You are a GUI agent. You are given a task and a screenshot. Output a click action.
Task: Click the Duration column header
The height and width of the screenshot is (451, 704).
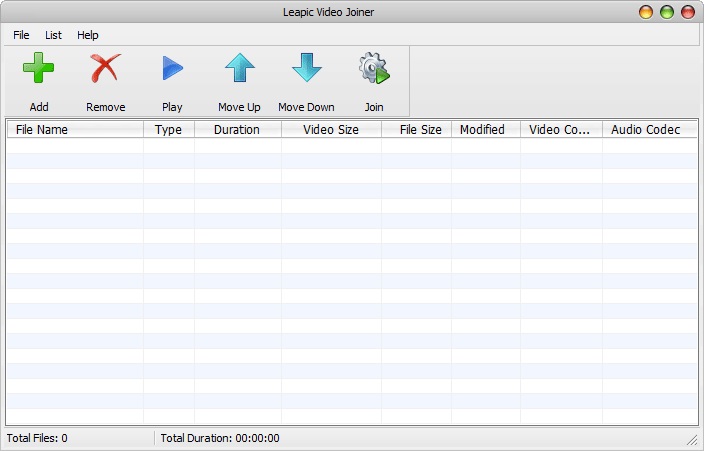237,130
